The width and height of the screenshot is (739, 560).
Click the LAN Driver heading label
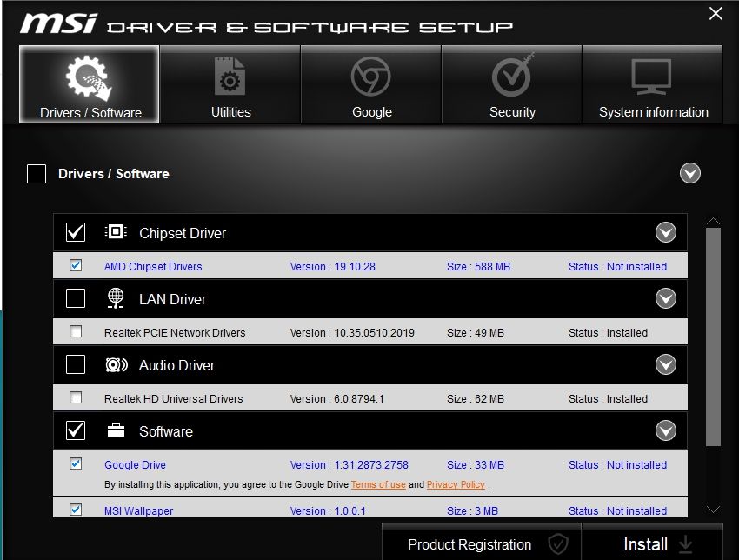tap(172, 299)
